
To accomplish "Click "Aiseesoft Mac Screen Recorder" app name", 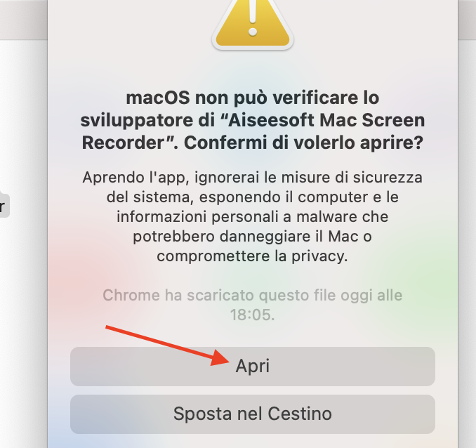I will (253, 131).
